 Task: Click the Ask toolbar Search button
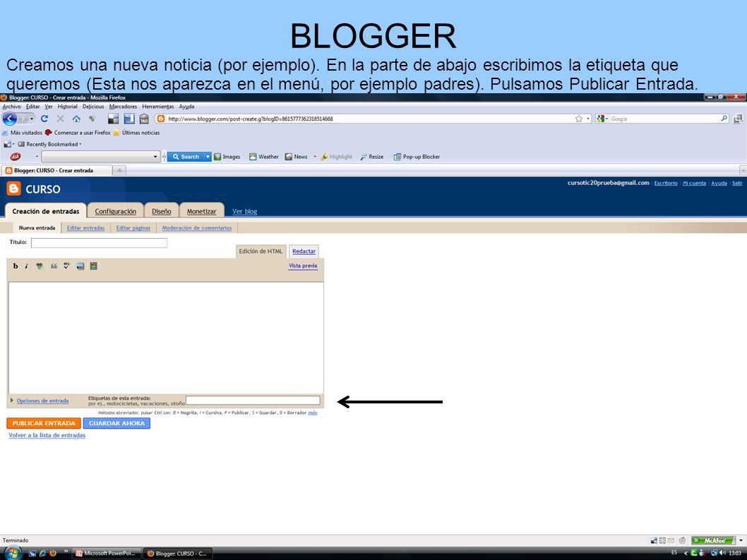click(186, 156)
